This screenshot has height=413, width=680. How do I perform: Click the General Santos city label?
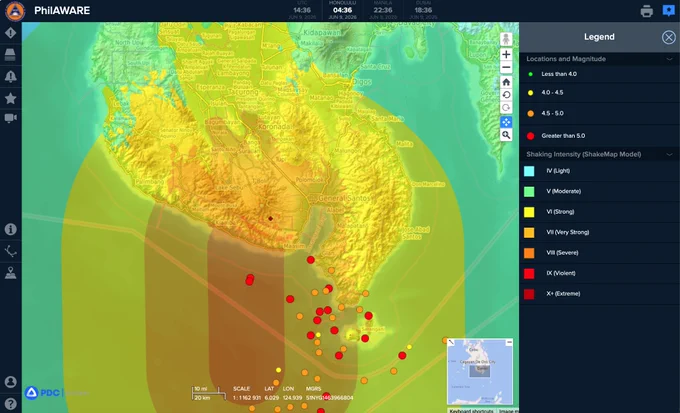click(x=344, y=198)
